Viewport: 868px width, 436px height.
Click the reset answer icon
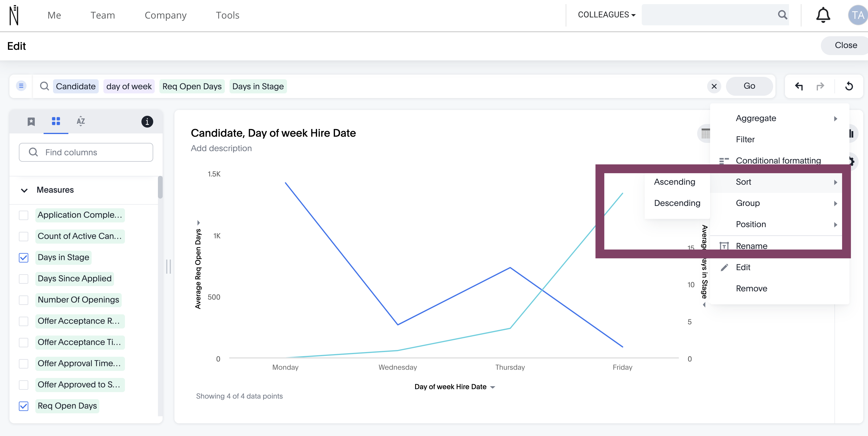[849, 86]
